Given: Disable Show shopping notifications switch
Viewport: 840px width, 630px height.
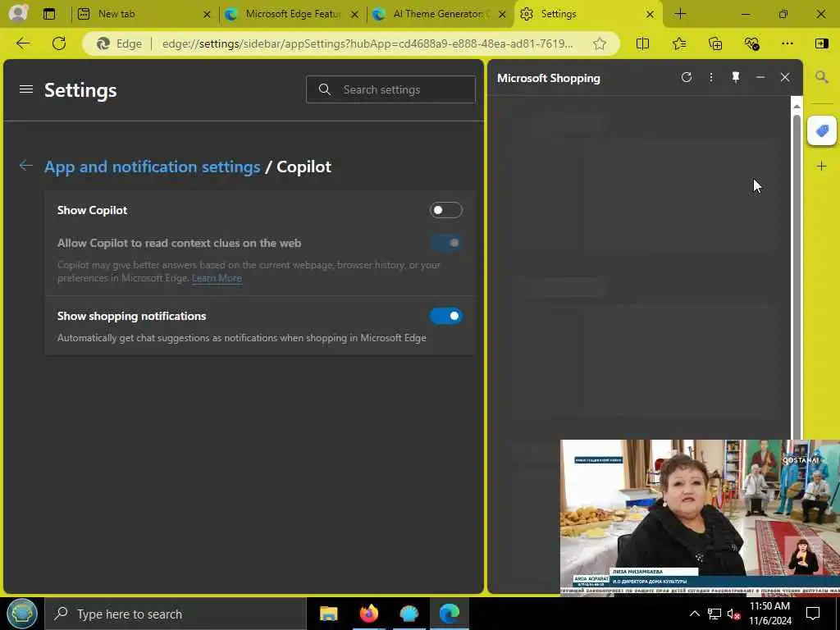Looking at the screenshot, I should pos(445,316).
